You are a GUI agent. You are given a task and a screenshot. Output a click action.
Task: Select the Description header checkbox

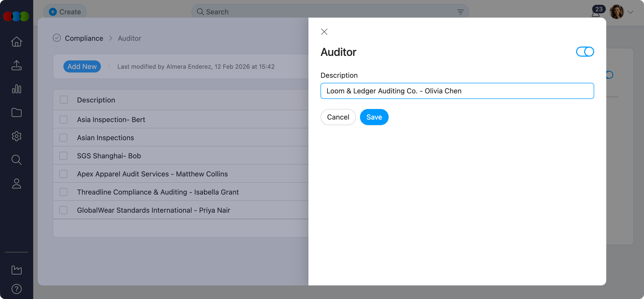tap(63, 100)
